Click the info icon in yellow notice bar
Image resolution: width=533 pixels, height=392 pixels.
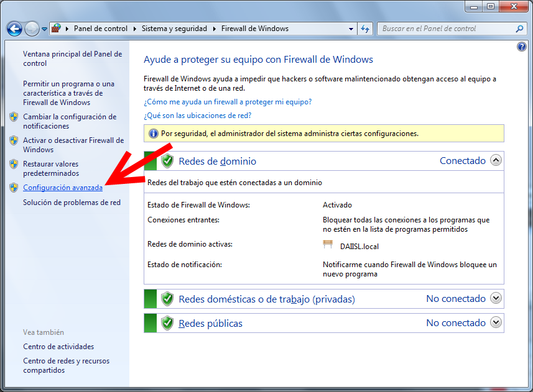tap(153, 134)
